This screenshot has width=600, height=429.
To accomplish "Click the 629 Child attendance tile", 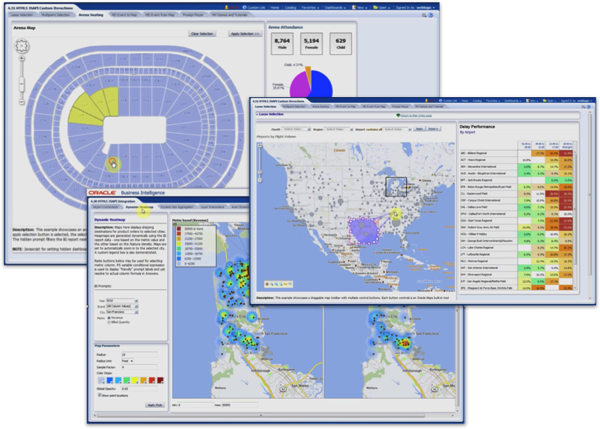I will tap(341, 44).
